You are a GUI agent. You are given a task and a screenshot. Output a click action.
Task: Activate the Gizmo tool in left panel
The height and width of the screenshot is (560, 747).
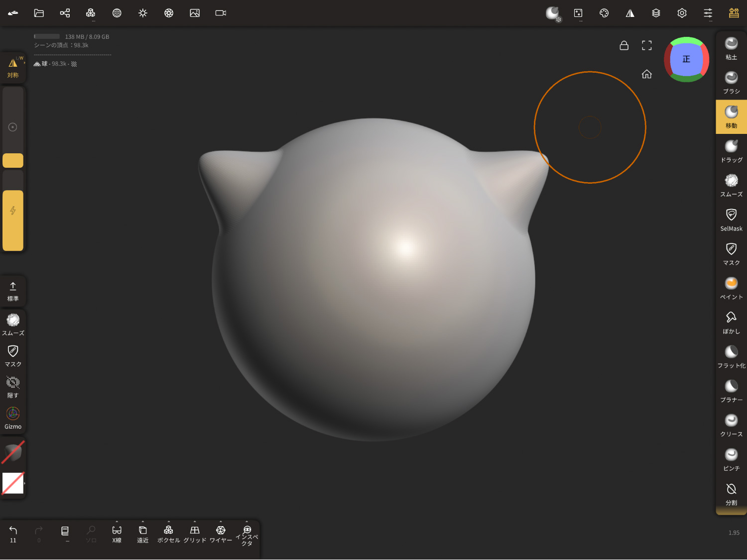coord(13,418)
